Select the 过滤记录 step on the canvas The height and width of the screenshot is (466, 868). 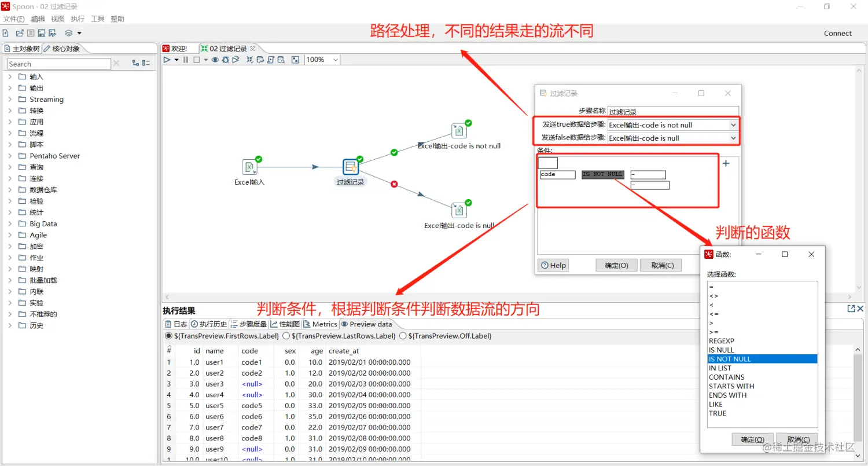coord(351,167)
